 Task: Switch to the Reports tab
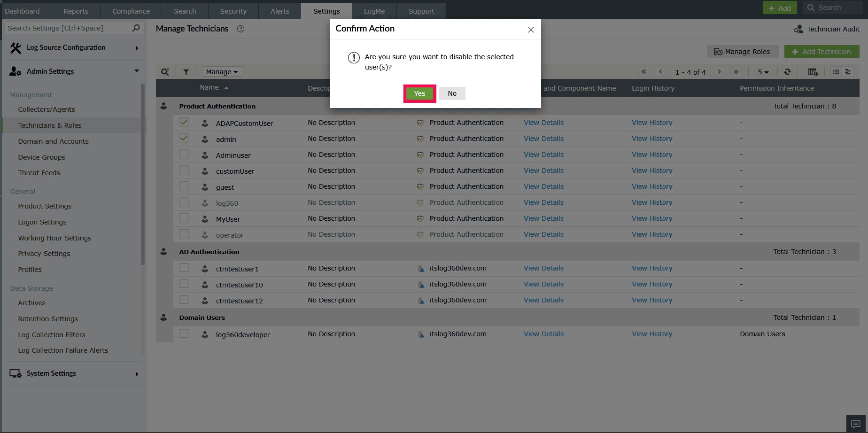click(76, 11)
